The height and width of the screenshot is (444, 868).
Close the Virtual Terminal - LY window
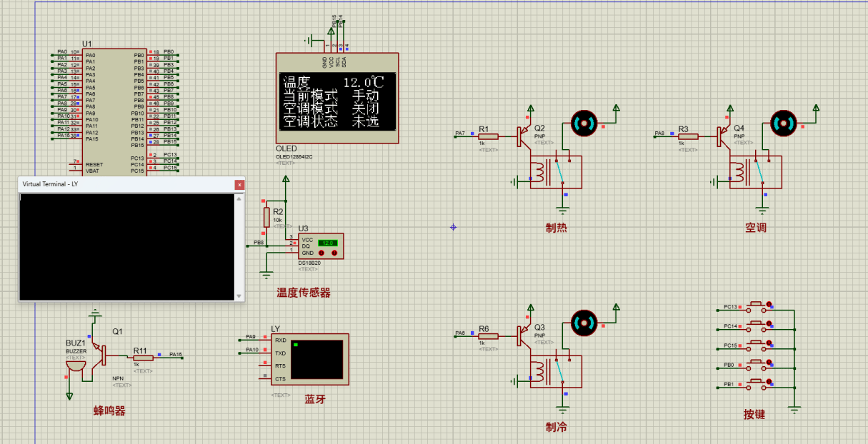click(239, 184)
